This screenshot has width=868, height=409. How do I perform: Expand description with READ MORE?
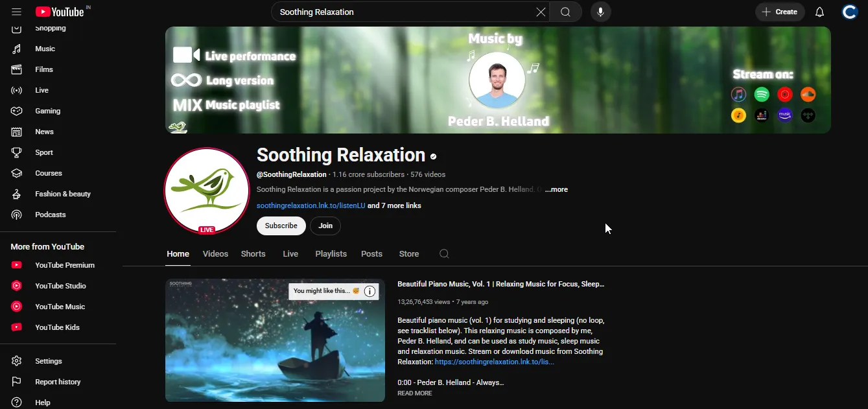tap(415, 393)
